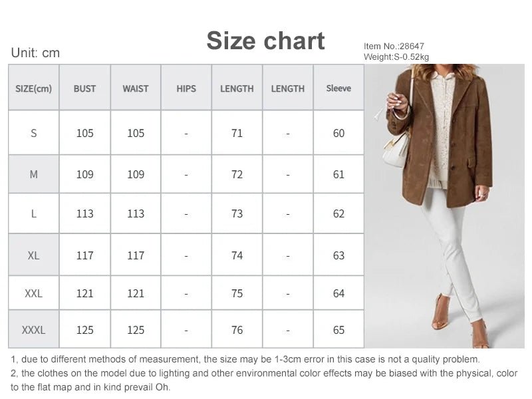
Task: Click the model photo in brown blazer
Action: pos(444,206)
